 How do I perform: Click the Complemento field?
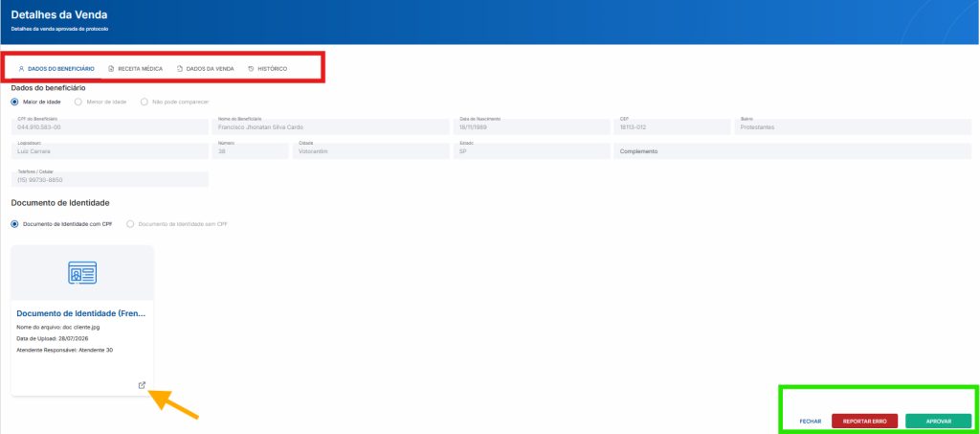[x=792, y=151]
